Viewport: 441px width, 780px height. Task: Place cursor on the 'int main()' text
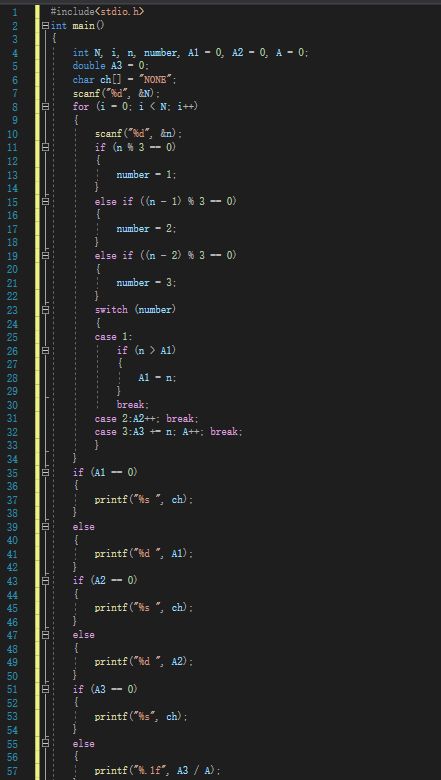[78, 25]
